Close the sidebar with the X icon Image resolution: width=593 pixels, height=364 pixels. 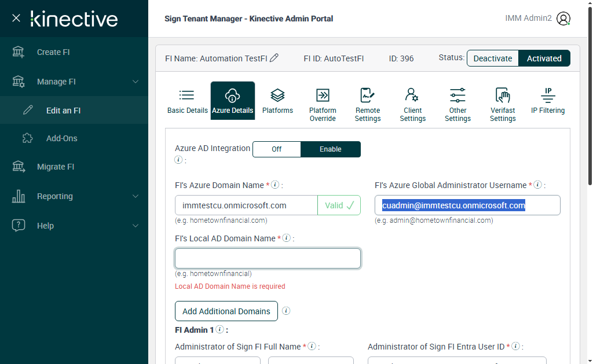16,18
